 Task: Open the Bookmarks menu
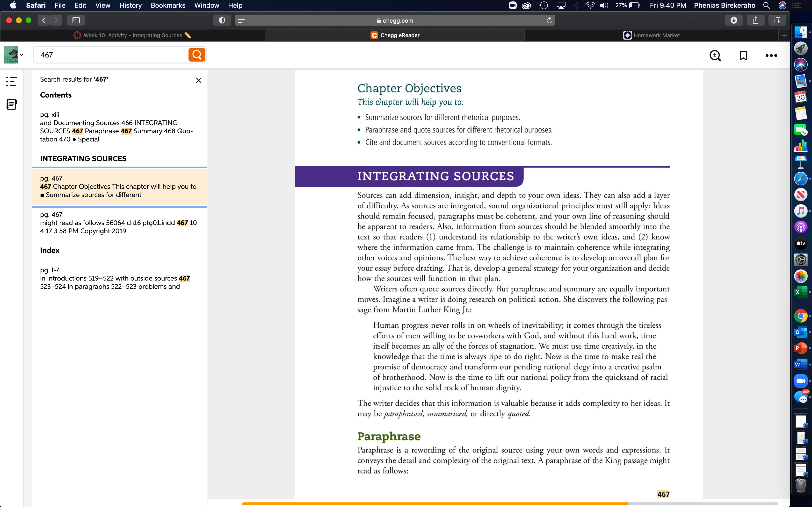click(168, 5)
